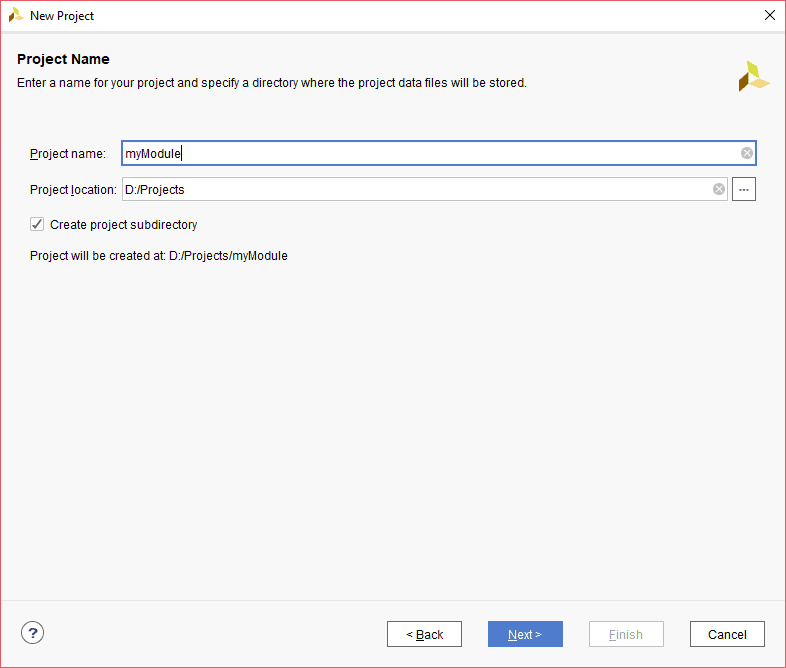Click inside the Project location text field

coord(415,189)
